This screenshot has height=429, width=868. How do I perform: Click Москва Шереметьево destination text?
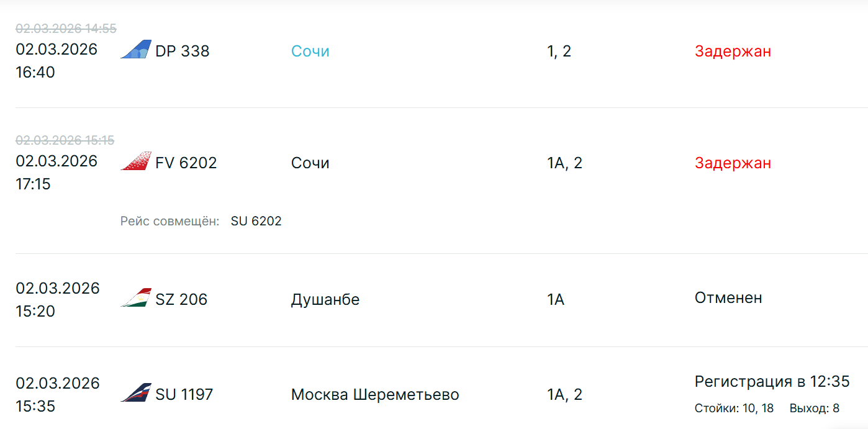[x=374, y=394]
